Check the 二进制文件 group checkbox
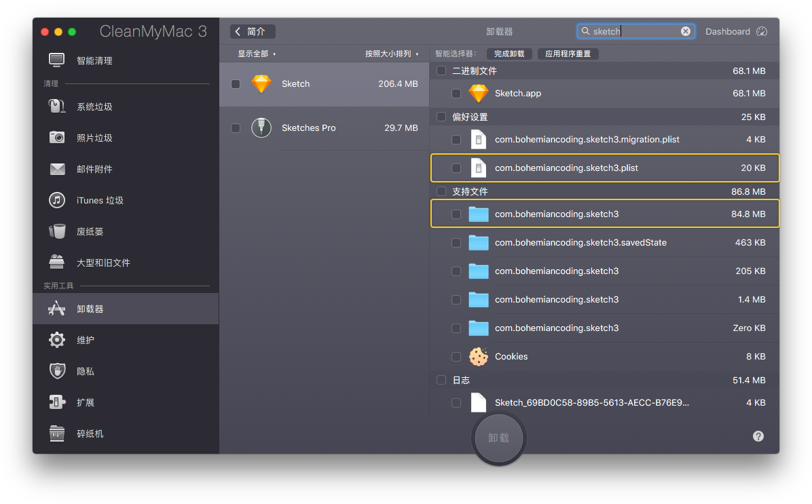812x504 pixels. point(441,71)
